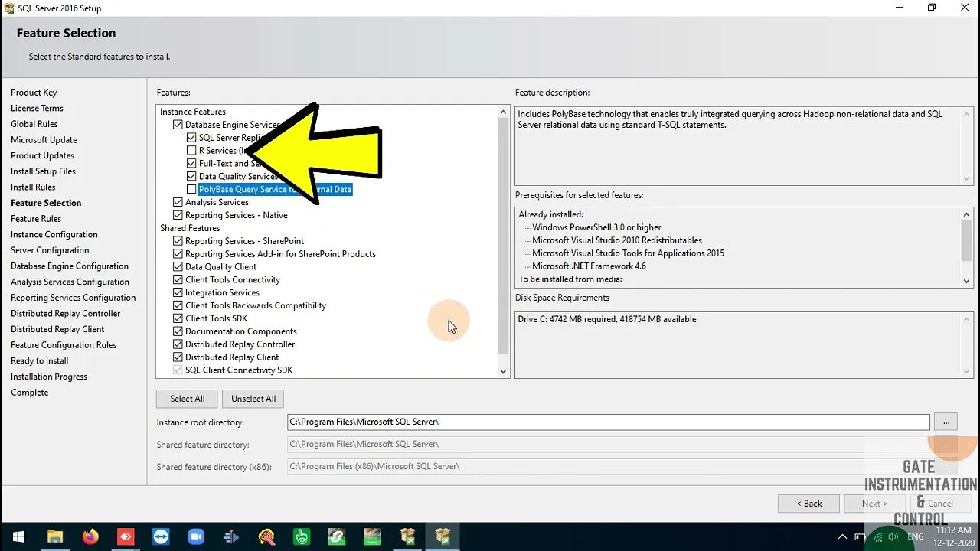Uncheck the Analysis Services checkbox

(x=178, y=202)
